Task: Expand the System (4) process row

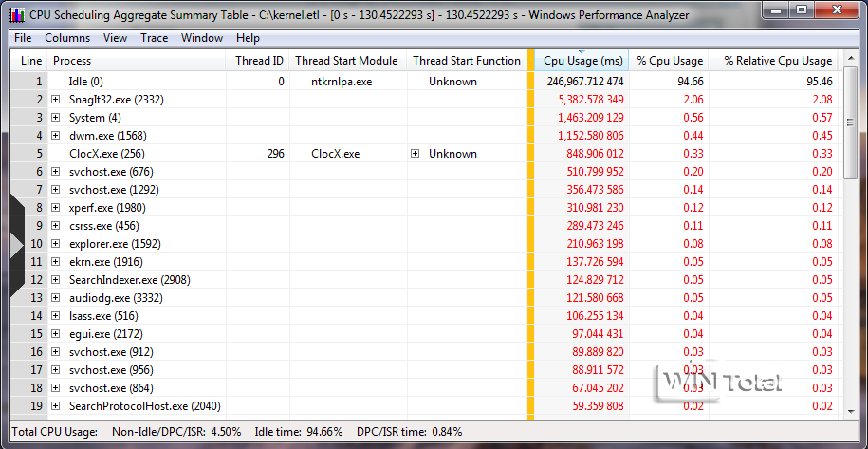Action: (55, 118)
